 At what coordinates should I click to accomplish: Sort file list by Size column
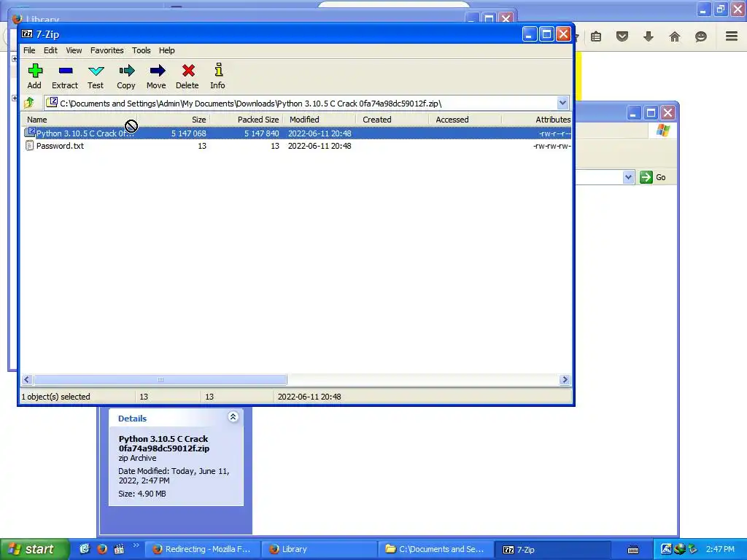point(174,120)
